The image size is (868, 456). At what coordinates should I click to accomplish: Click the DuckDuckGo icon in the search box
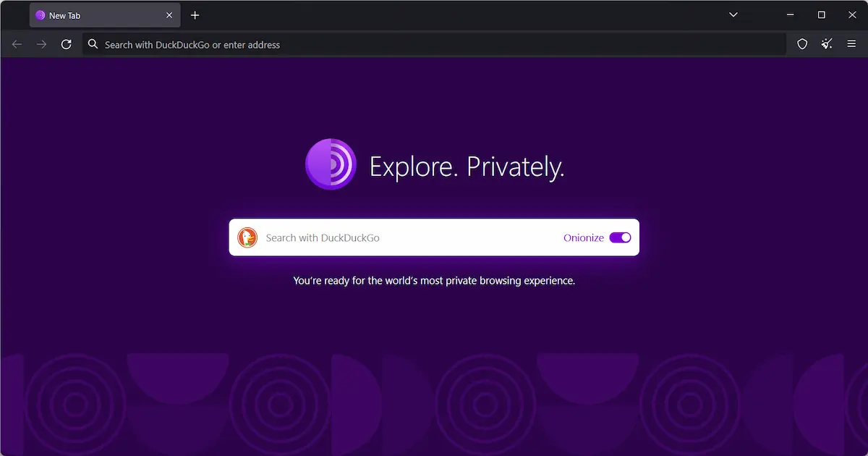(x=247, y=237)
